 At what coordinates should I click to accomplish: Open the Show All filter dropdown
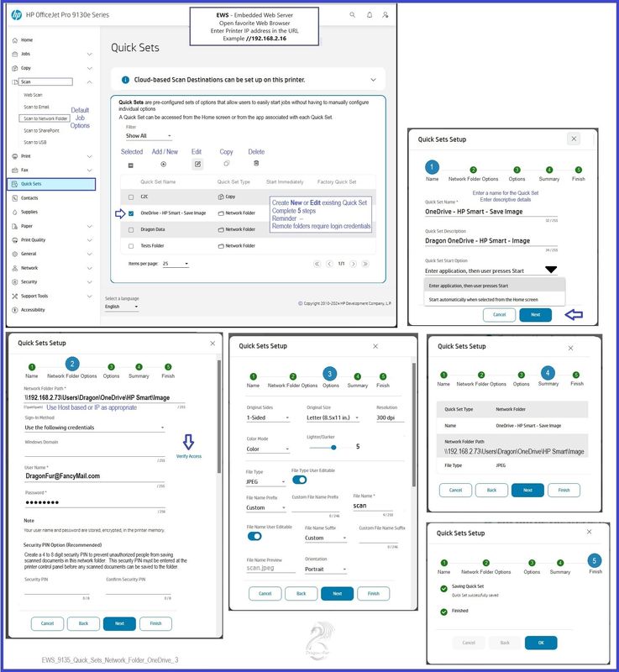click(149, 136)
